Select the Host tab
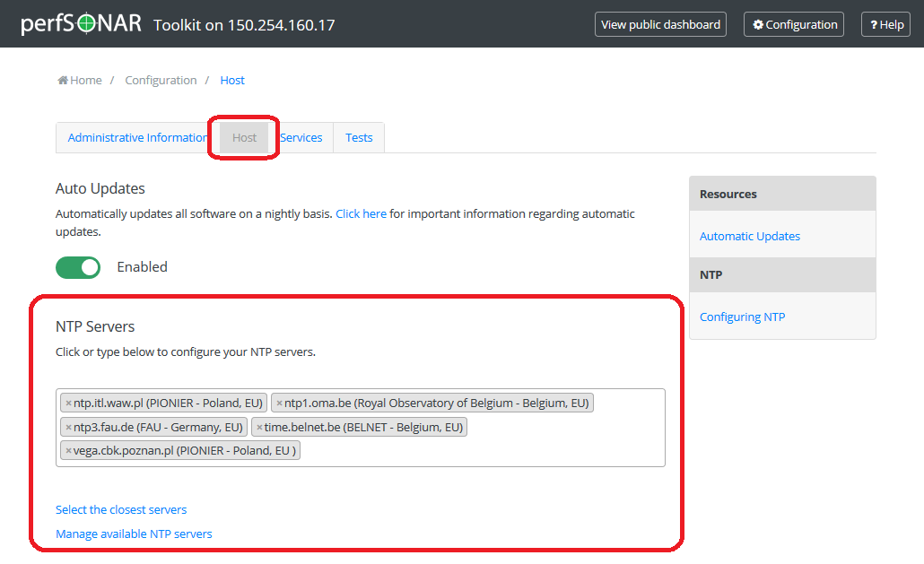This screenshot has width=924, height=564. [x=244, y=138]
